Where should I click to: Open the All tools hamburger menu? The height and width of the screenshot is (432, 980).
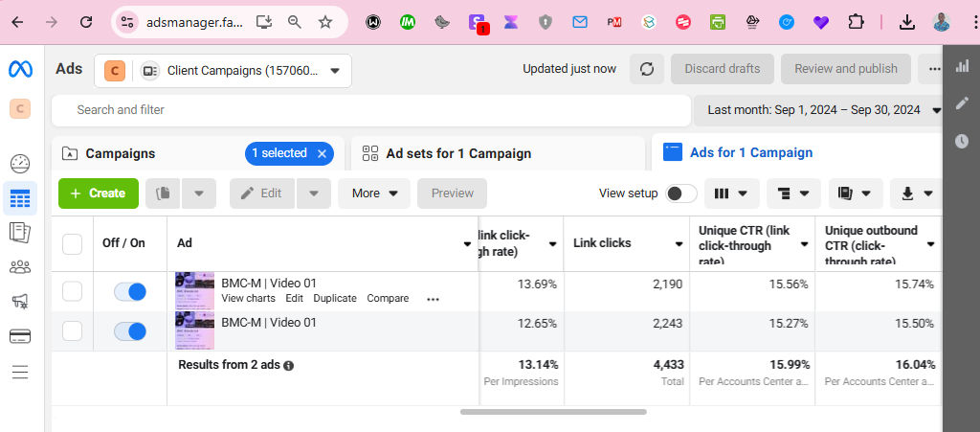click(x=20, y=372)
